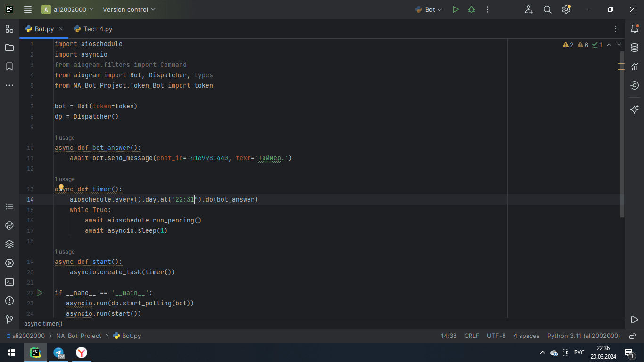The image size is (644, 362).
Task: Open Code With Me add-user icon
Action: pyautogui.click(x=529, y=9)
